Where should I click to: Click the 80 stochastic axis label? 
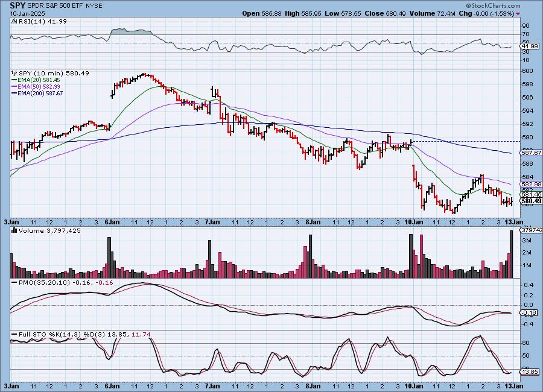point(526,343)
